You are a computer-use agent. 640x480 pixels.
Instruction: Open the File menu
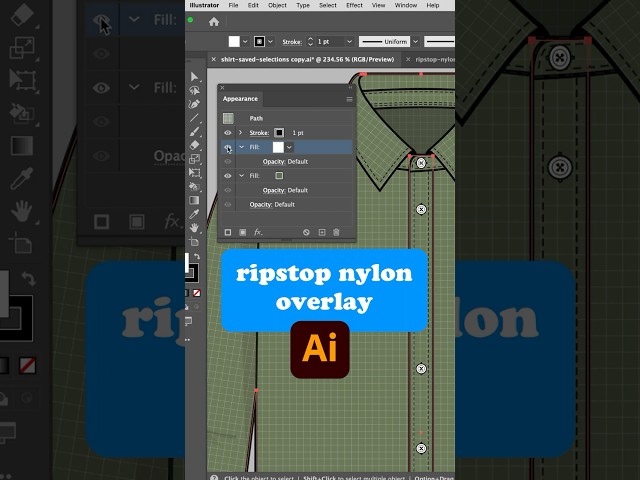pyautogui.click(x=233, y=5)
